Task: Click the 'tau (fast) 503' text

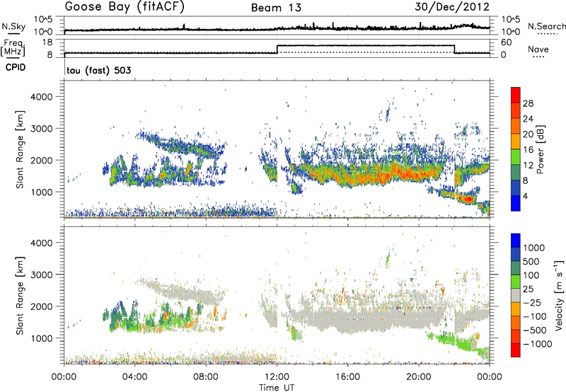Action: point(99,70)
